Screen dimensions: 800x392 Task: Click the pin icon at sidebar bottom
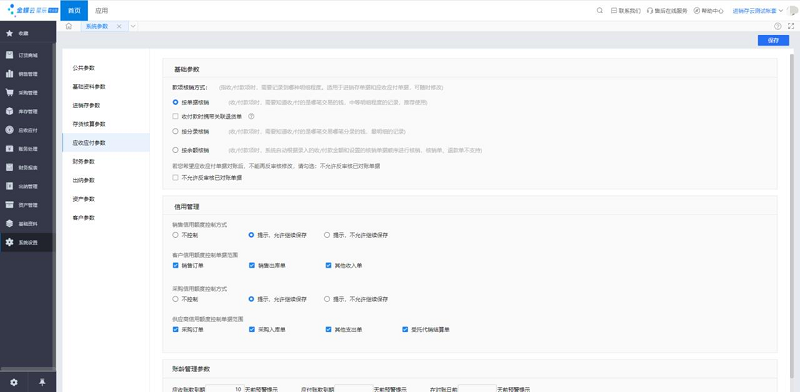click(x=42, y=382)
